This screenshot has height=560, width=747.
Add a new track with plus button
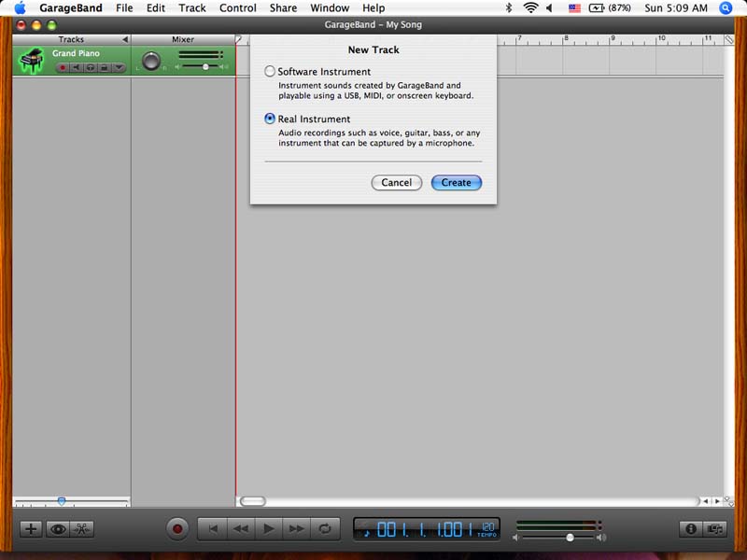pos(31,529)
